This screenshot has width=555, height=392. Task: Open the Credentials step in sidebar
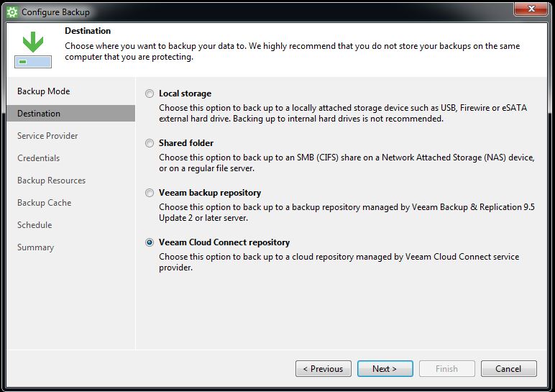point(38,158)
